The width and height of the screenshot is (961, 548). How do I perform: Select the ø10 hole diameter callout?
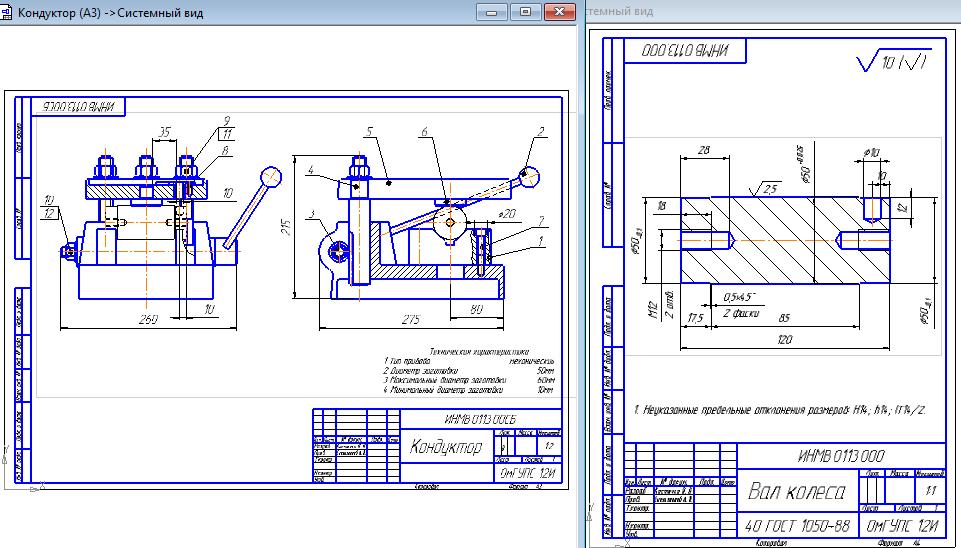tap(872, 152)
